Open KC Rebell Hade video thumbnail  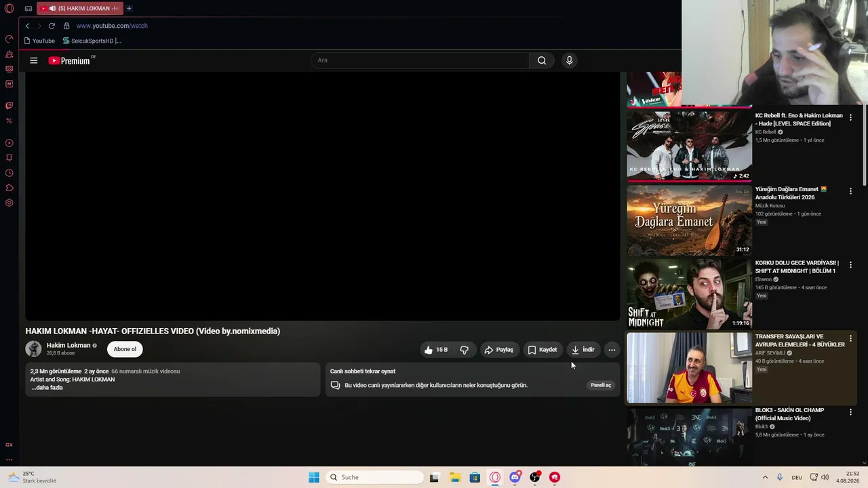pyautogui.click(x=689, y=146)
